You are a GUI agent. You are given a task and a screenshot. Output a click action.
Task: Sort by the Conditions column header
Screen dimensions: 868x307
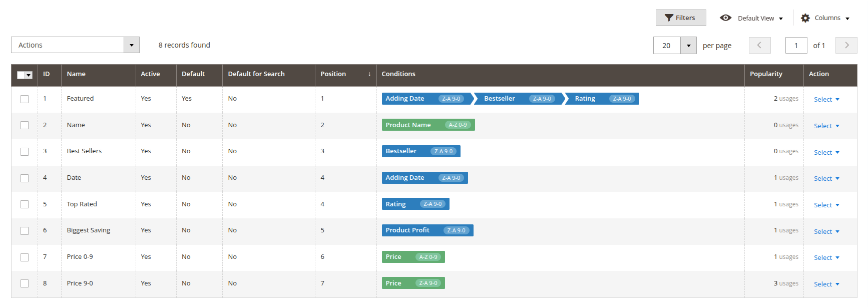560,74
